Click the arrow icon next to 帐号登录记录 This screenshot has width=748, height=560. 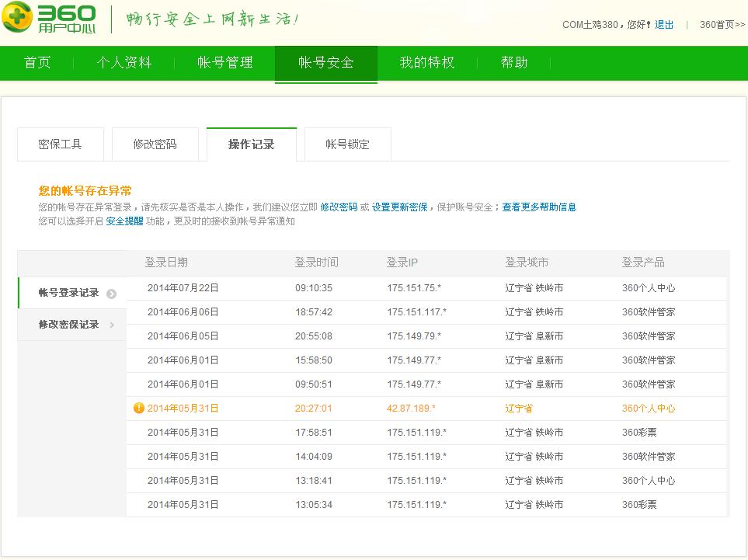(x=111, y=294)
